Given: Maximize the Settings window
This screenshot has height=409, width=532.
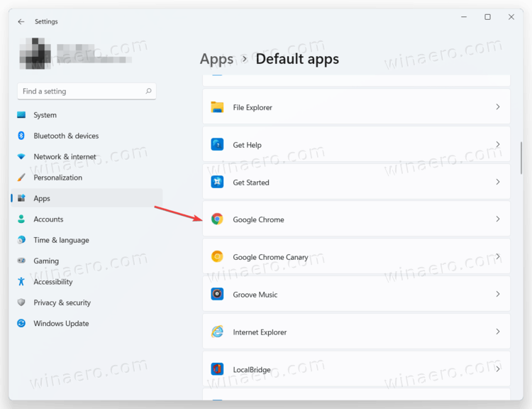Looking at the screenshot, I should [487, 17].
